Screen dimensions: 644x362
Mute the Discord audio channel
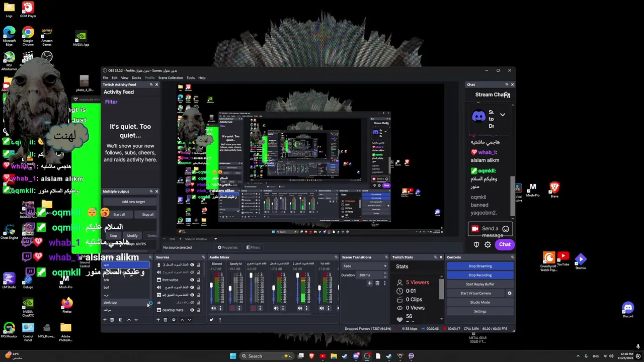pyautogui.click(x=213, y=308)
